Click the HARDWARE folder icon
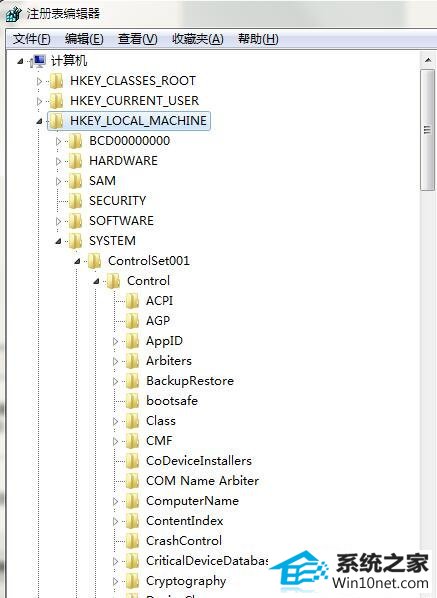Viewport: 437px width, 598px height. click(x=76, y=161)
